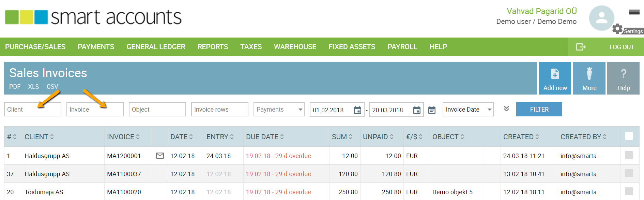Tick checkbox for invoice MA1100020 row
644x200 pixels.
click(629, 191)
